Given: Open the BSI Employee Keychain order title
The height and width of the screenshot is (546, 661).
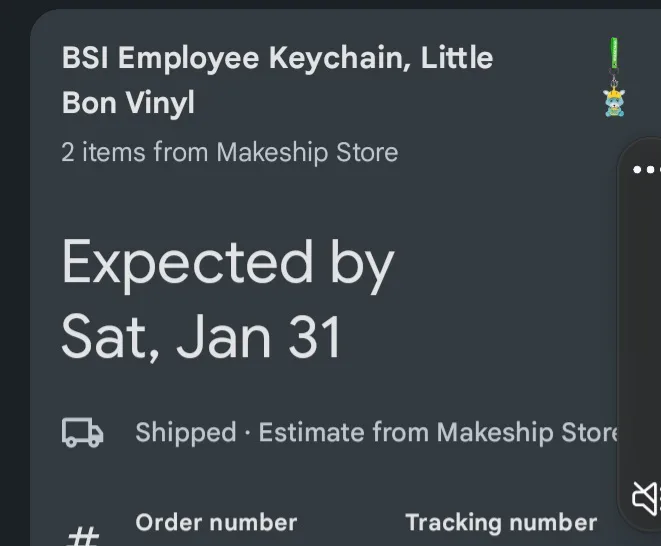Looking at the screenshot, I should click(x=277, y=58).
